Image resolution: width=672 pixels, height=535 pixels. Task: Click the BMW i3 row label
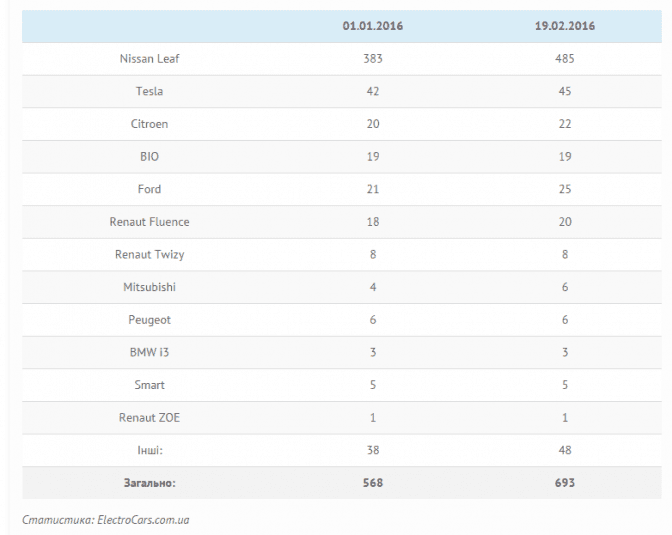click(x=149, y=352)
